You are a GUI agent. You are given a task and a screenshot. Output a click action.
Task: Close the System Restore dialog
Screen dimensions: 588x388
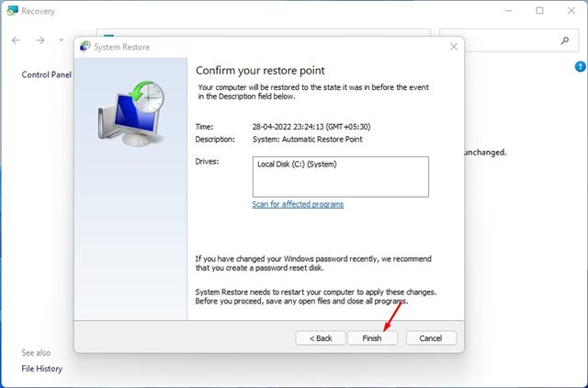coord(454,47)
